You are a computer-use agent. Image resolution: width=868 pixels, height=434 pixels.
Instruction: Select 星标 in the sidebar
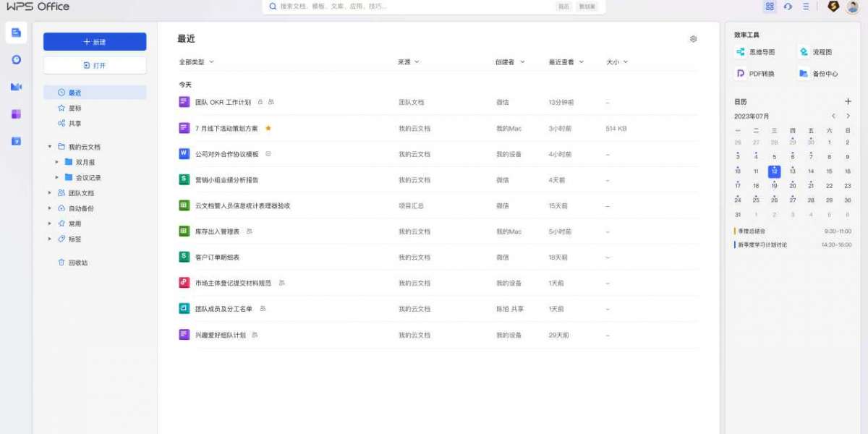(75, 108)
